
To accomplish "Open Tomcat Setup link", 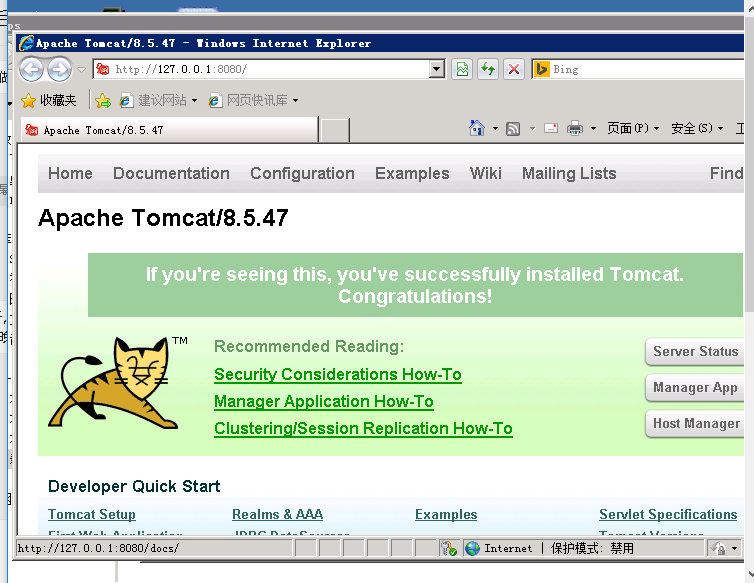I will [92, 514].
